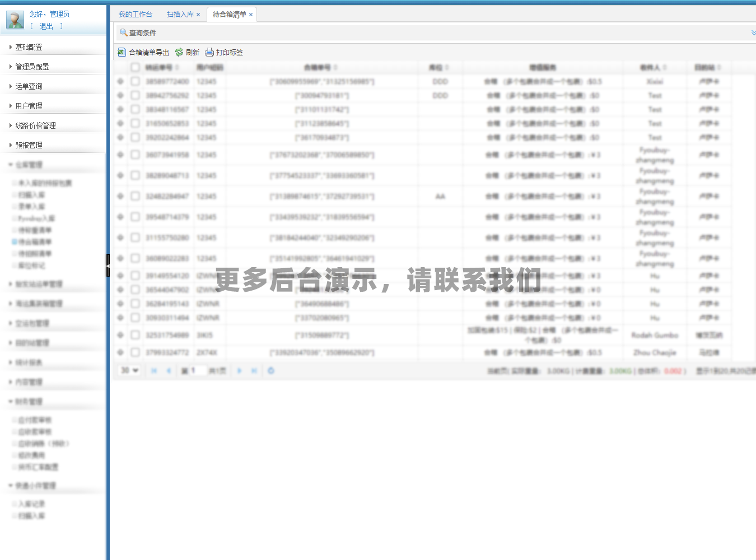Image resolution: width=756 pixels, height=560 pixels.
Task: Sort by the 库位 column header
Action: pyautogui.click(x=439, y=67)
